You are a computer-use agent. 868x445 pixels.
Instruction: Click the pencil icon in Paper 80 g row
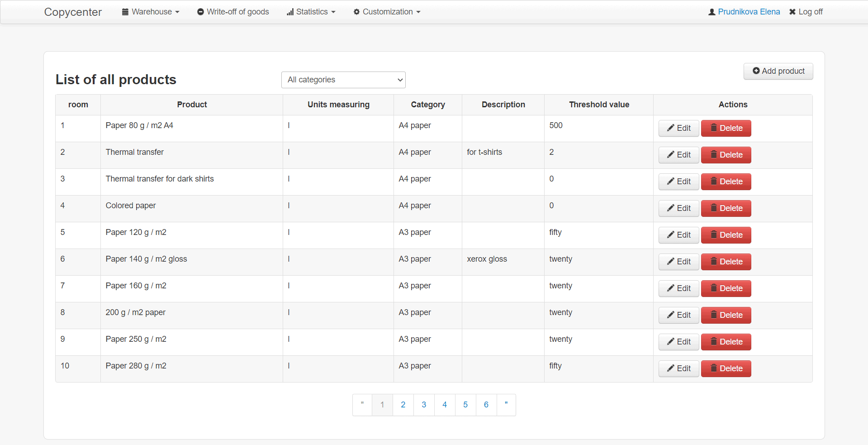tap(671, 128)
